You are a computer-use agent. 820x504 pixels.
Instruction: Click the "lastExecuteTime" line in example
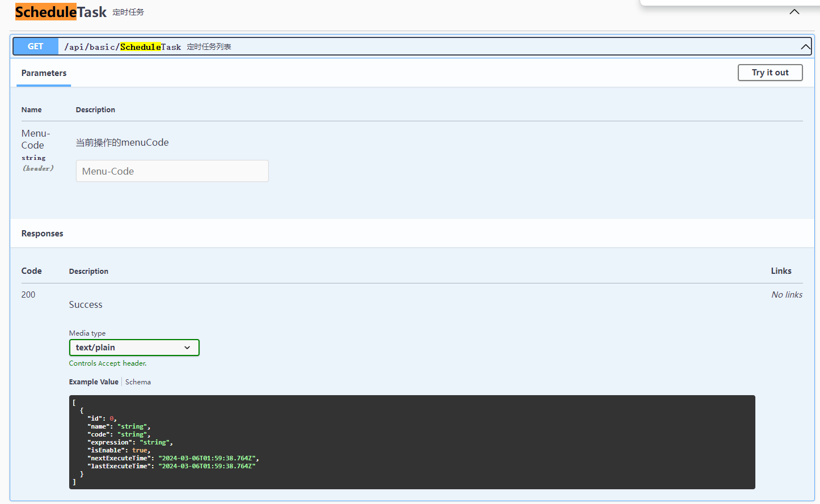click(x=171, y=466)
